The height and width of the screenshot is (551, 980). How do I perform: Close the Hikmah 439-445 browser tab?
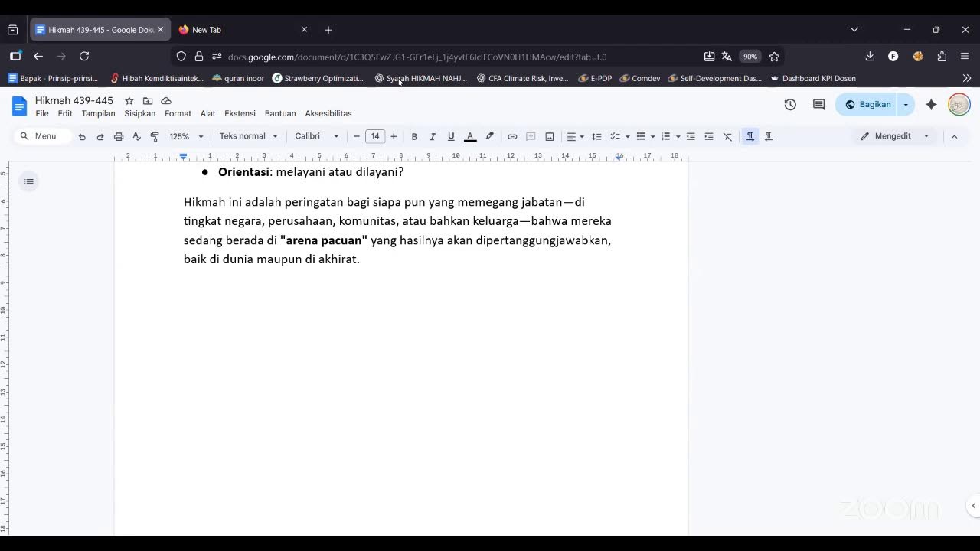pyautogui.click(x=160, y=30)
